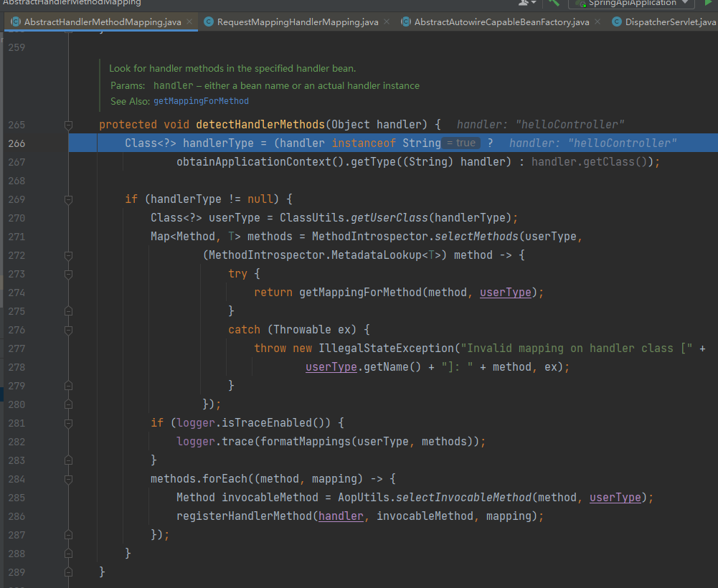Click logger.isTraceEnabled() on line 281
The width and height of the screenshot is (718, 588).
(254, 423)
